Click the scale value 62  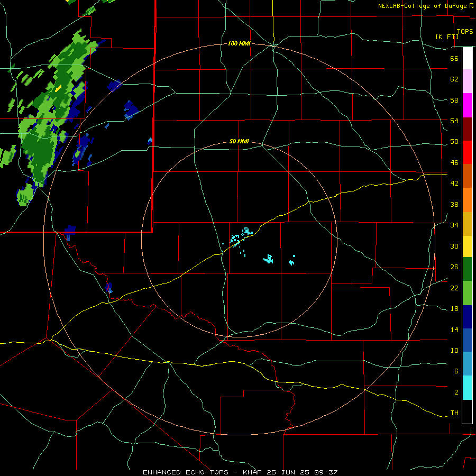(x=454, y=79)
